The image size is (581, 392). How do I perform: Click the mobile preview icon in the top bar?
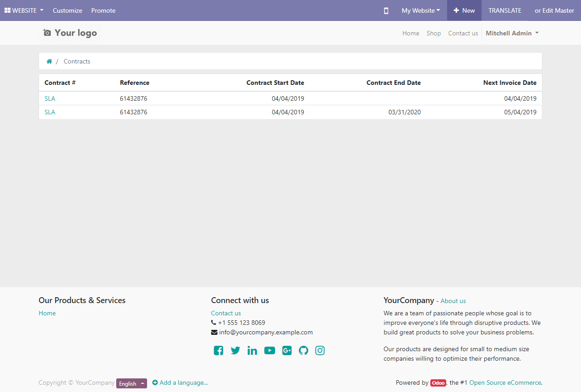tap(386, 10)
